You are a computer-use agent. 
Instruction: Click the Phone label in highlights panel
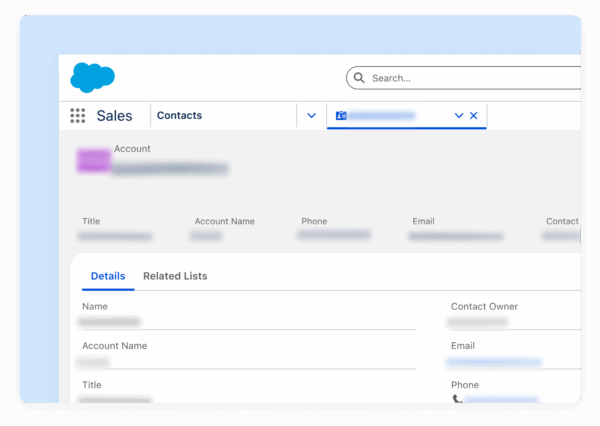click(x=314, y=221)
